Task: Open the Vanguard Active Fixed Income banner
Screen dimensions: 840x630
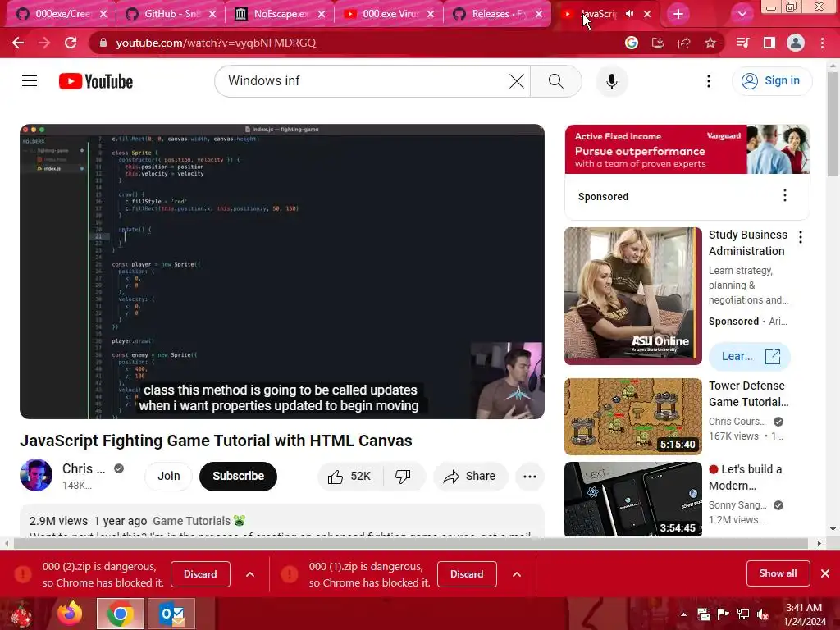Action: pyautogui.click(x=687, y=149)
